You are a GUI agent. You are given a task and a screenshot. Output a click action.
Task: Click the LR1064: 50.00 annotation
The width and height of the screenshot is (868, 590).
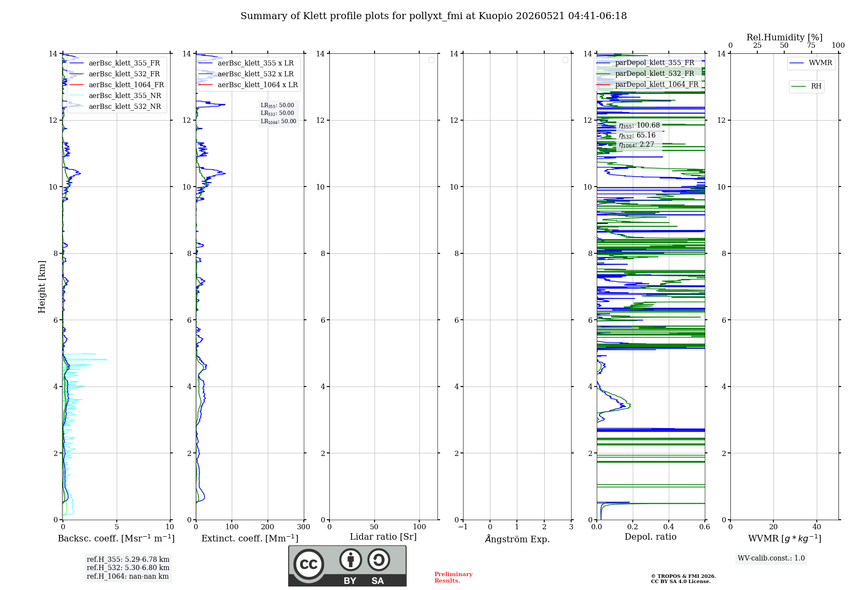(279, 121)
